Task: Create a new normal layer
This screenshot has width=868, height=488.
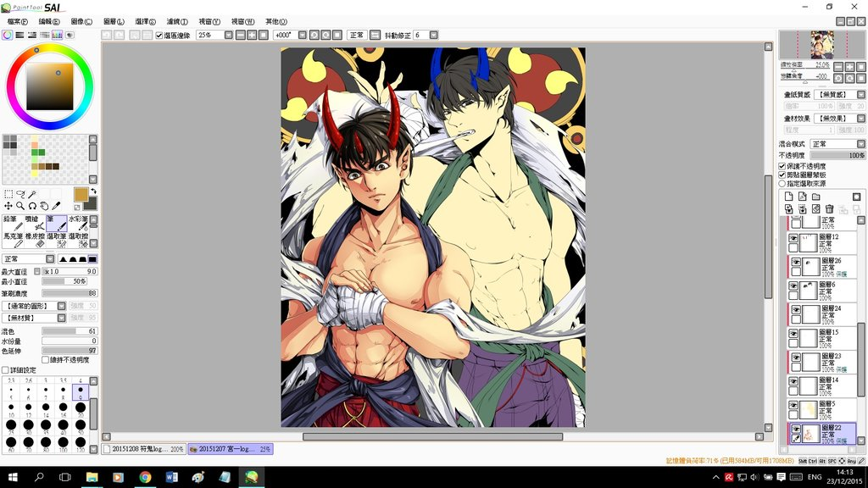Action: (789, 197)
